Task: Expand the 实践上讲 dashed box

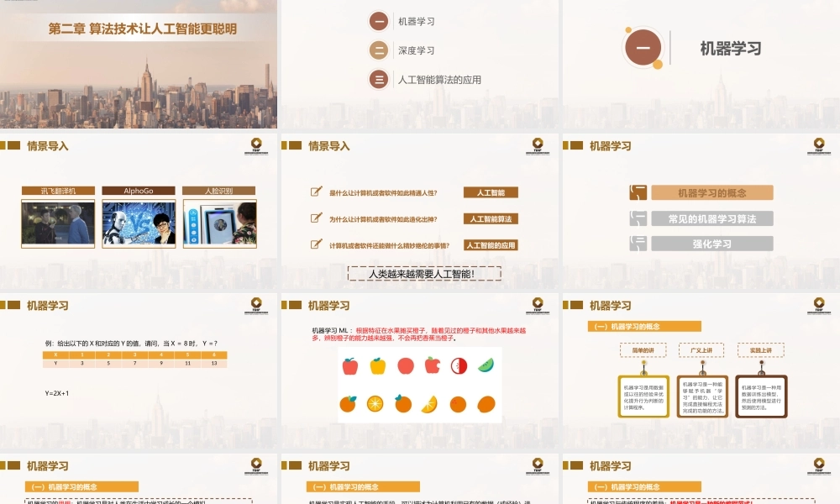Action: tap(759, 350)
